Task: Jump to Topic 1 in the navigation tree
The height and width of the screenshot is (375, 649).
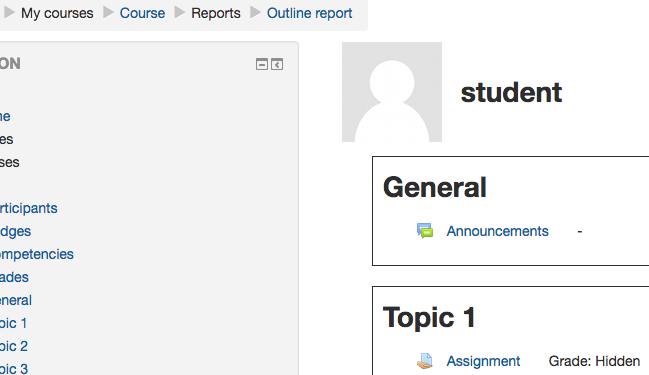Action: 13,323
